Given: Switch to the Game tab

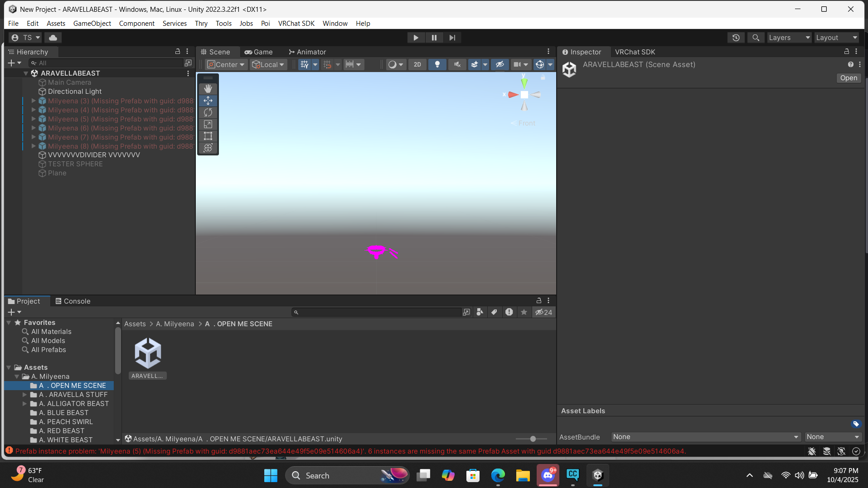Looking at the screenshot, I should coord(258,52).
